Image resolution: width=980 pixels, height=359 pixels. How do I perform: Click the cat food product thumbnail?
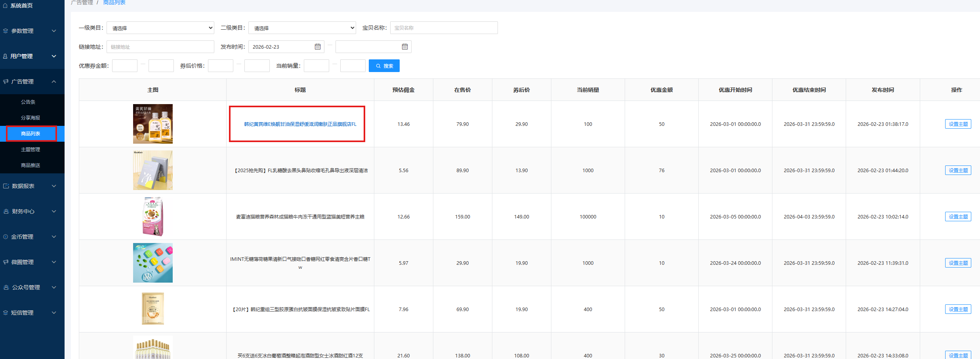(x=153, y=217)
